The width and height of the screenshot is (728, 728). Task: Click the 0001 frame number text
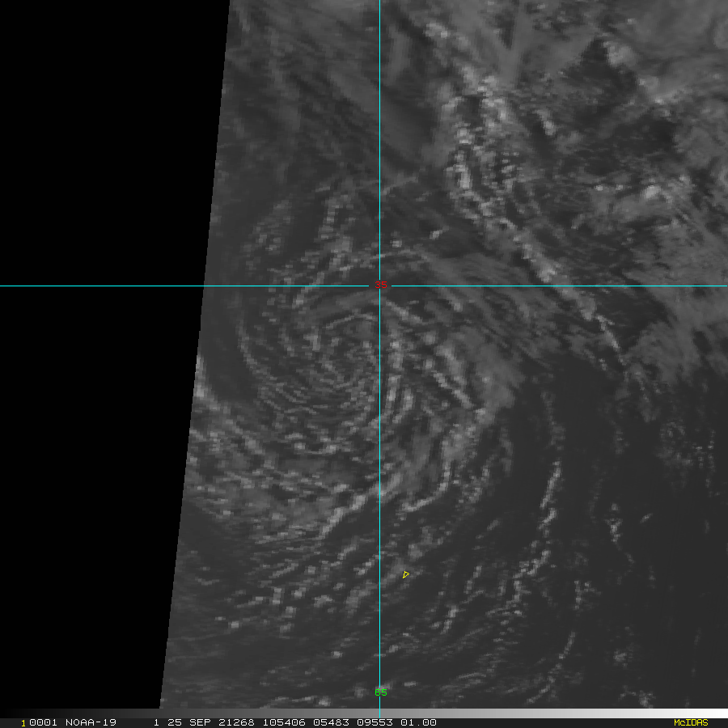point(43,722)
